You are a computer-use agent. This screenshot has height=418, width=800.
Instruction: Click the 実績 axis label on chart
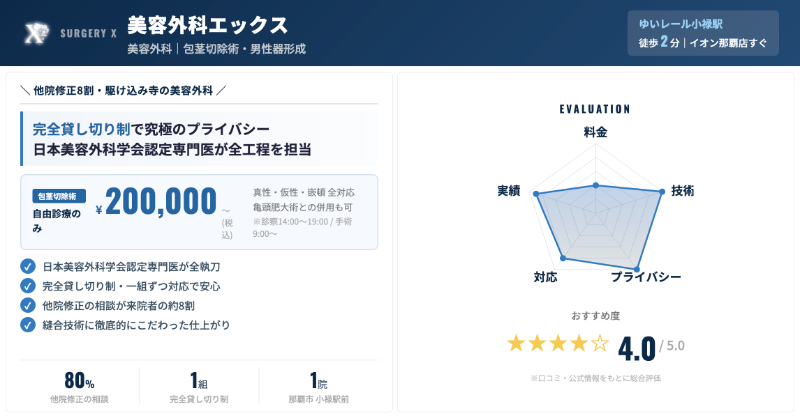(x=508, y=190)
